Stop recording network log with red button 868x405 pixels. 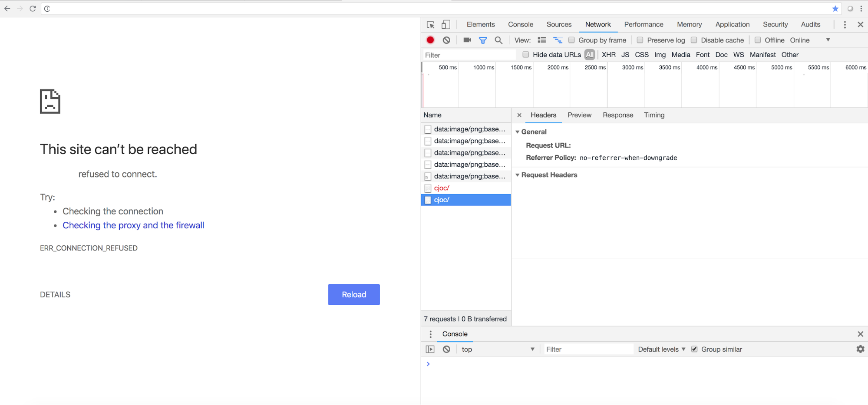(x=430, y=40)
